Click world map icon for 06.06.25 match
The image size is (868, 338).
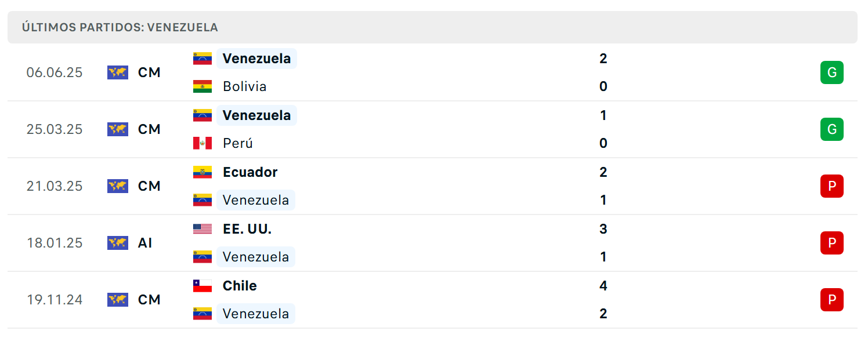click(118, 72)
